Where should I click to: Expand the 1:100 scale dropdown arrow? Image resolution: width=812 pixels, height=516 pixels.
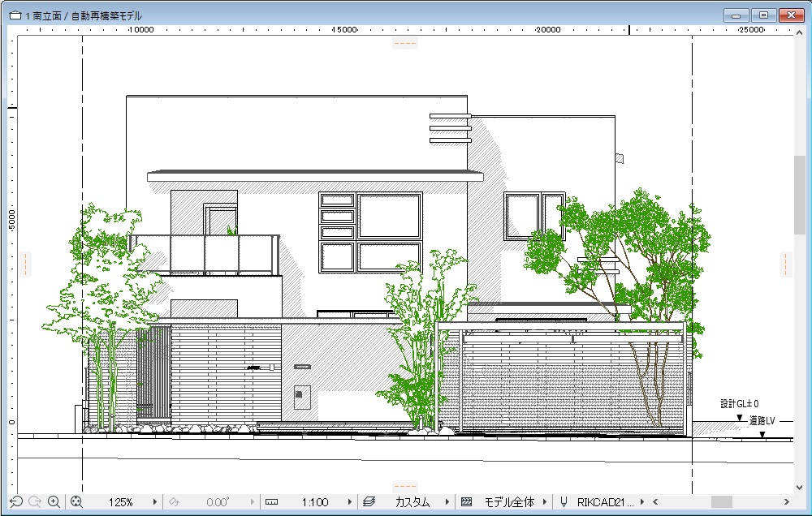pyautogui.click(x=349, y=502)
